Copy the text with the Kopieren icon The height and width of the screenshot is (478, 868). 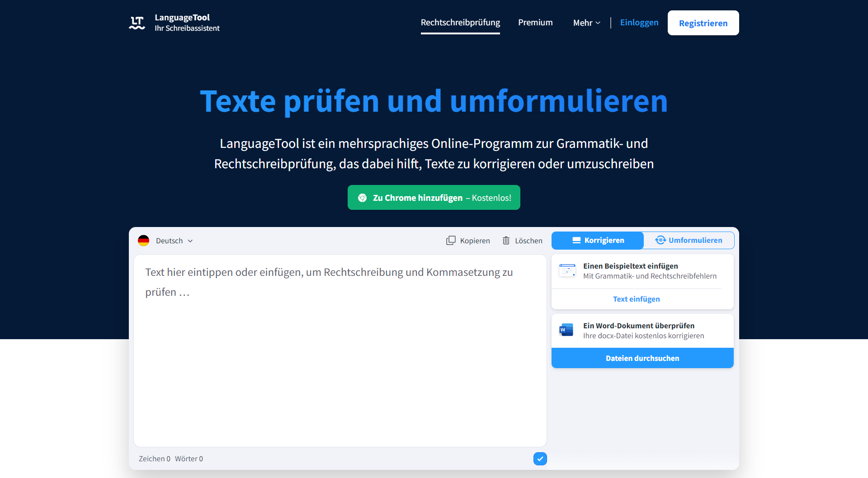451,240
